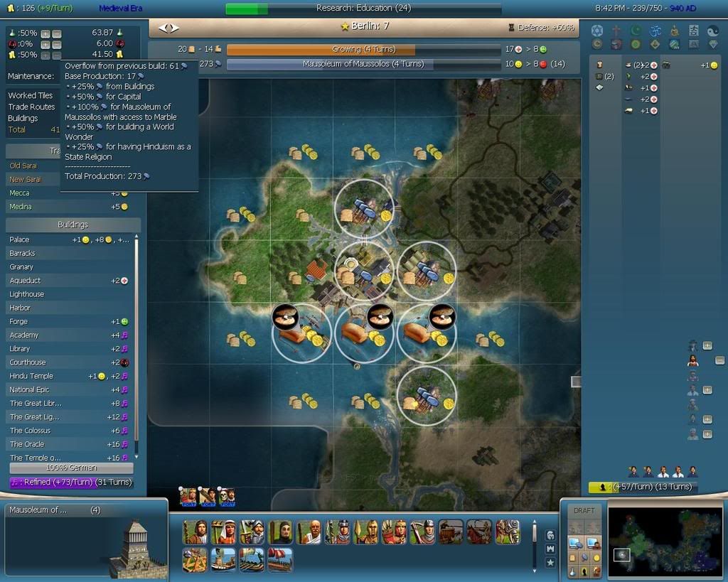This screenshot has height=582, width=728.
Task: Open the Buildings section header
Action: (73, 225)
